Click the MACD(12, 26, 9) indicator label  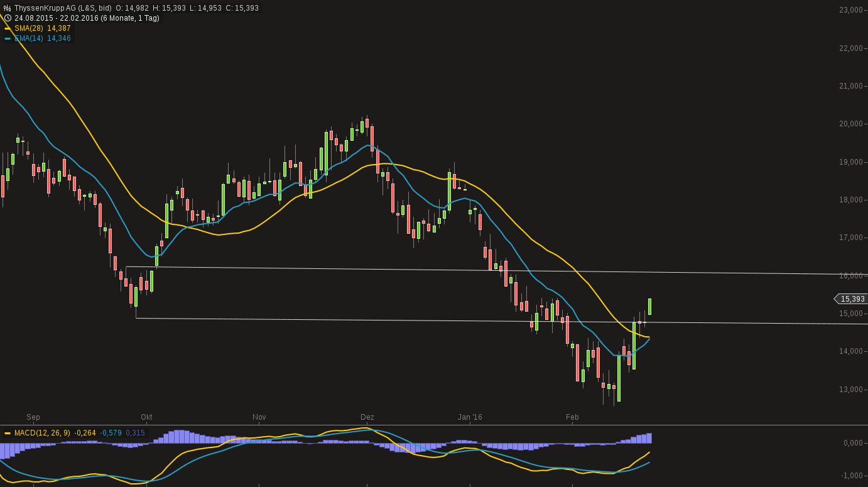pos(43,433)
